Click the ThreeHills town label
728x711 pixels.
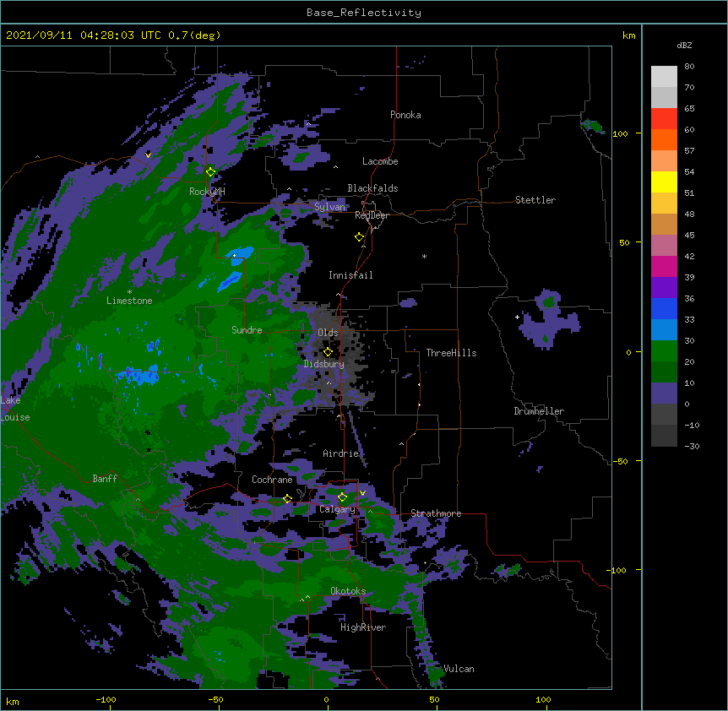pos(451,353)
